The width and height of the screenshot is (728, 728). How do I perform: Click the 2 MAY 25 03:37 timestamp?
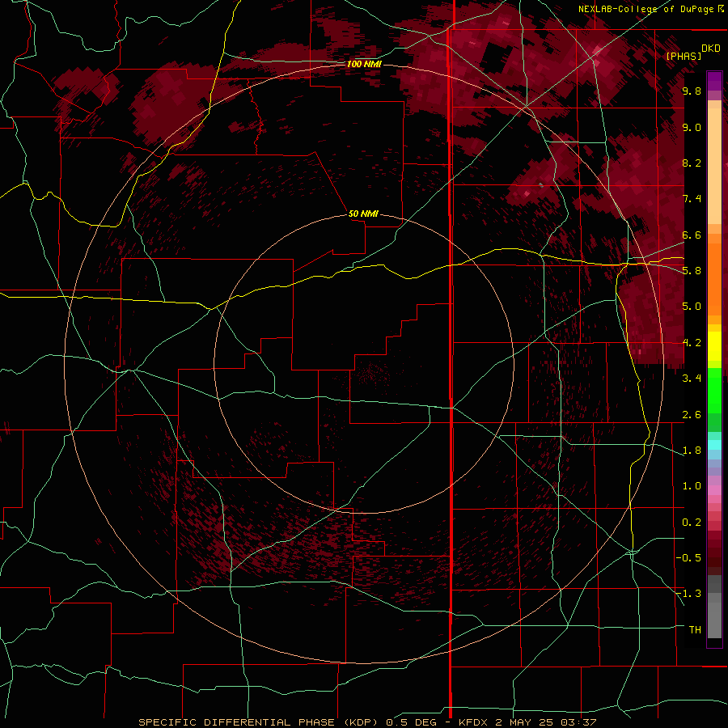(x=545, y=722)
